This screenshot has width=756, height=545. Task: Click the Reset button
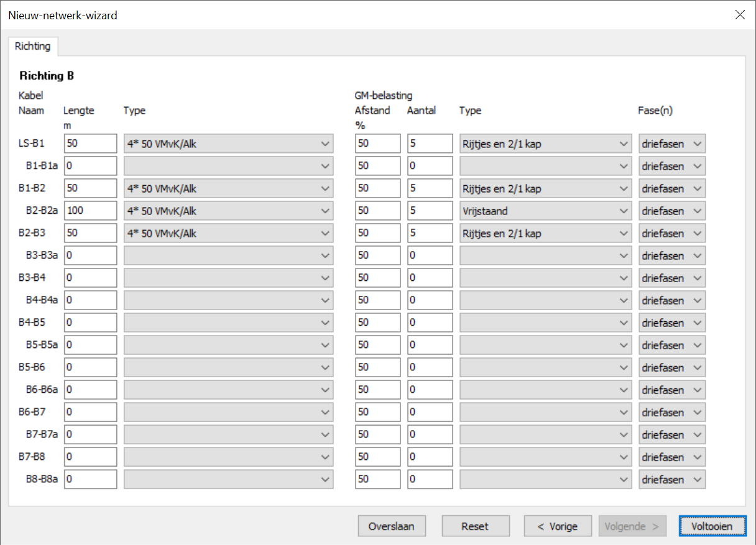[x=476, y=526]
